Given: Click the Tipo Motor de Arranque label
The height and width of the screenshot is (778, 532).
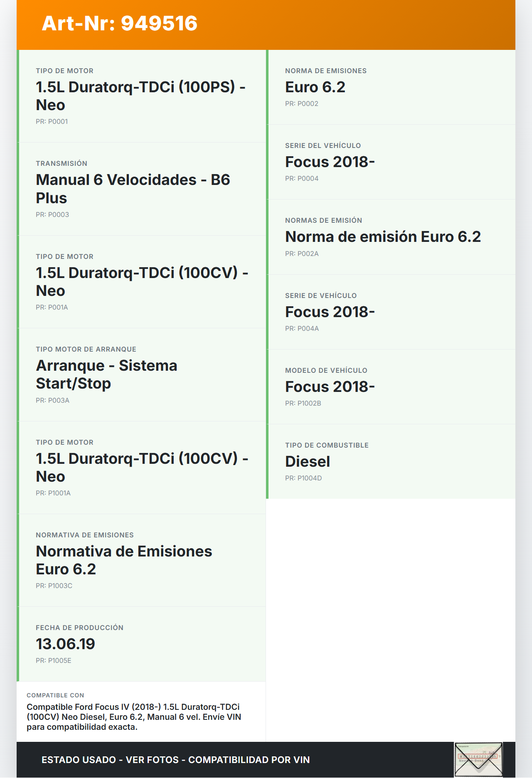Looking at the screenshot, I should pyautogui.click(x=86, y=350).
